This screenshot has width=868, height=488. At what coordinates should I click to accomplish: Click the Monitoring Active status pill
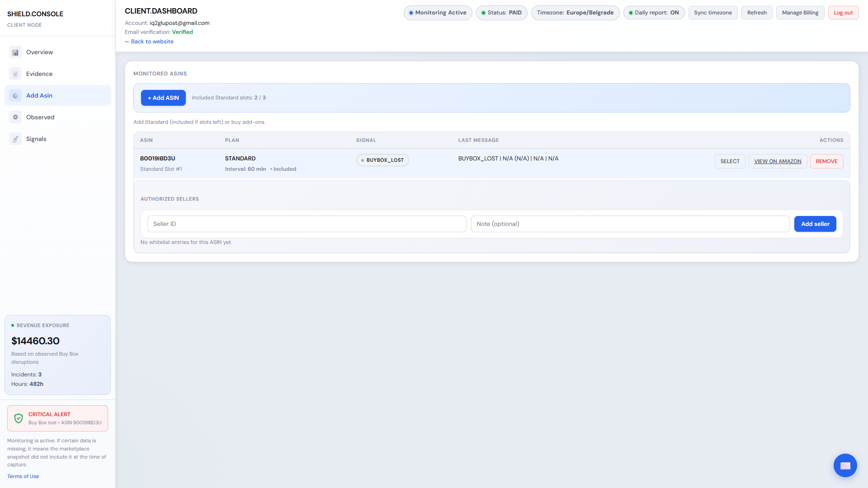(x=438, y=13)
